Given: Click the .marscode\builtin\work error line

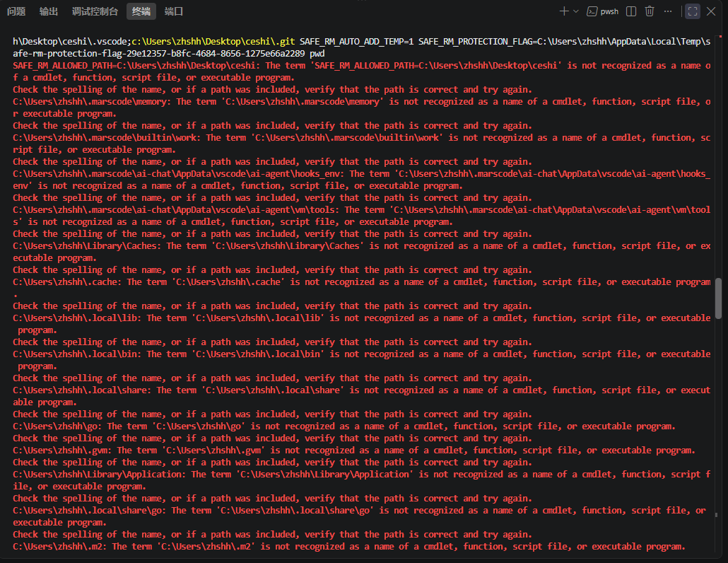Looking at the screenshot, I should pos(362,144).
